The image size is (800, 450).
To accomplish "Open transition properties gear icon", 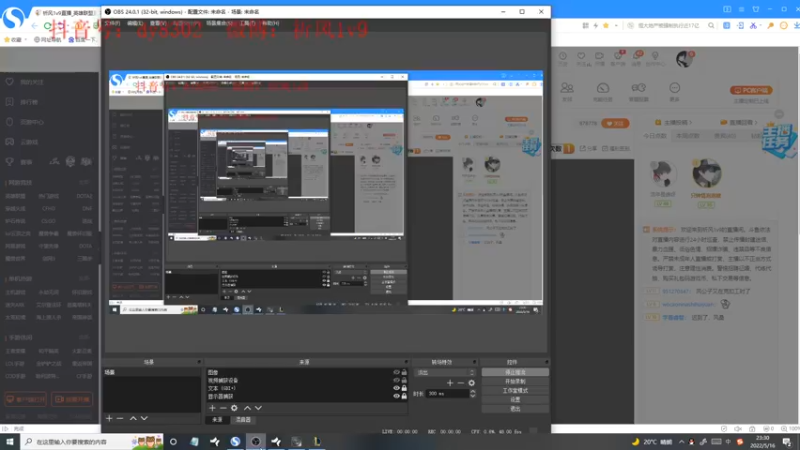I will (471, 383).
